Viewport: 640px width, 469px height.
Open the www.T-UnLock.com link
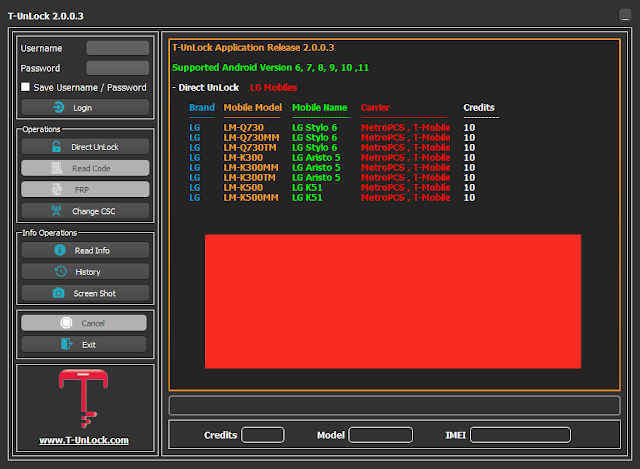point(84,440)
